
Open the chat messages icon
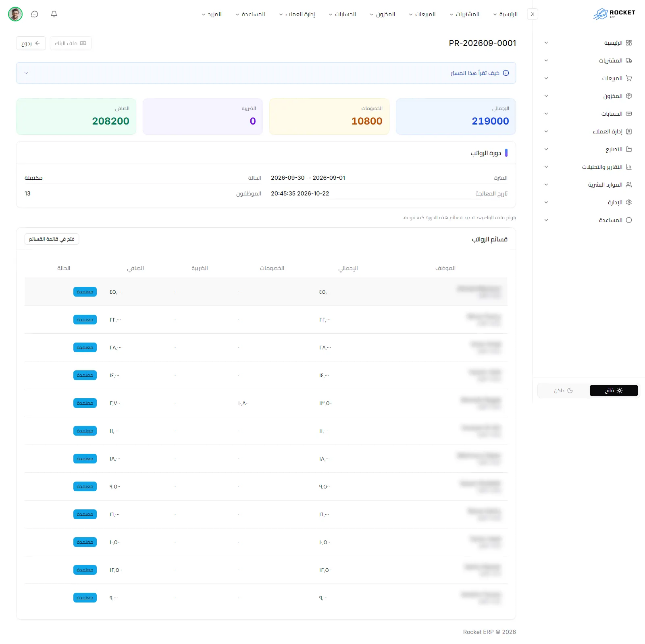coord(35,14)
